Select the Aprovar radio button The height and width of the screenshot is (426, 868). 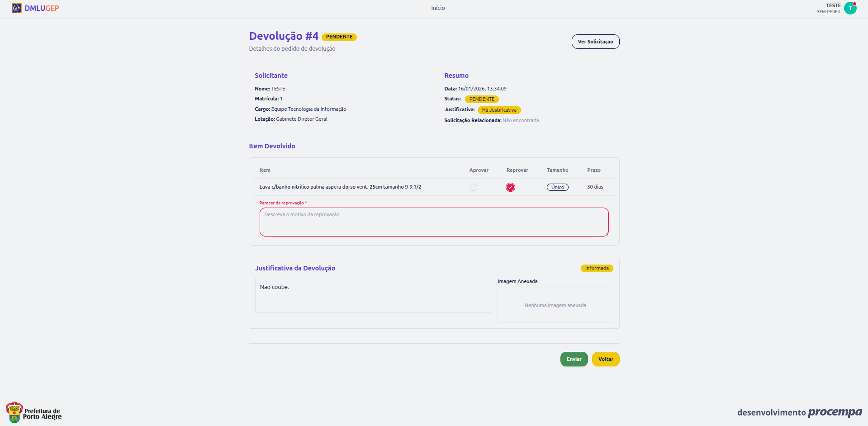473,187
